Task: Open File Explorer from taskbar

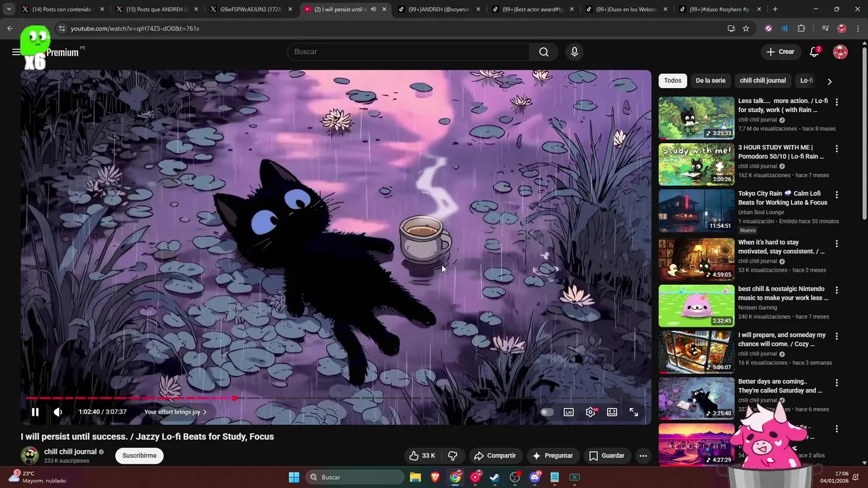Action: (x=416, y=477)
